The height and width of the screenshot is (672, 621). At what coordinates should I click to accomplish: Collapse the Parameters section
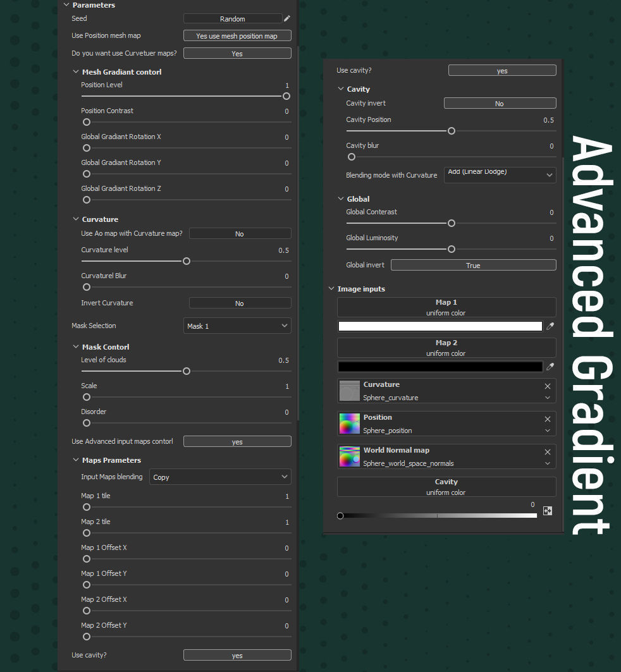pos(66,4)
